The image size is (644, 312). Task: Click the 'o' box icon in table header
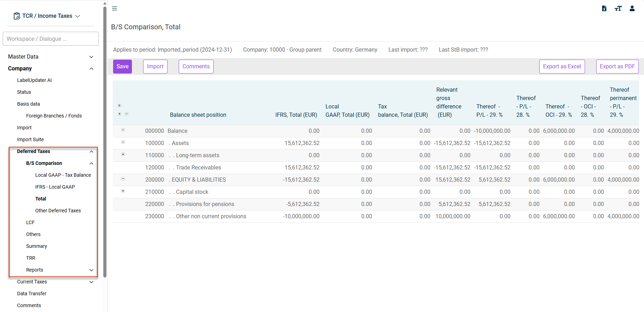click(x=119, y=105)
